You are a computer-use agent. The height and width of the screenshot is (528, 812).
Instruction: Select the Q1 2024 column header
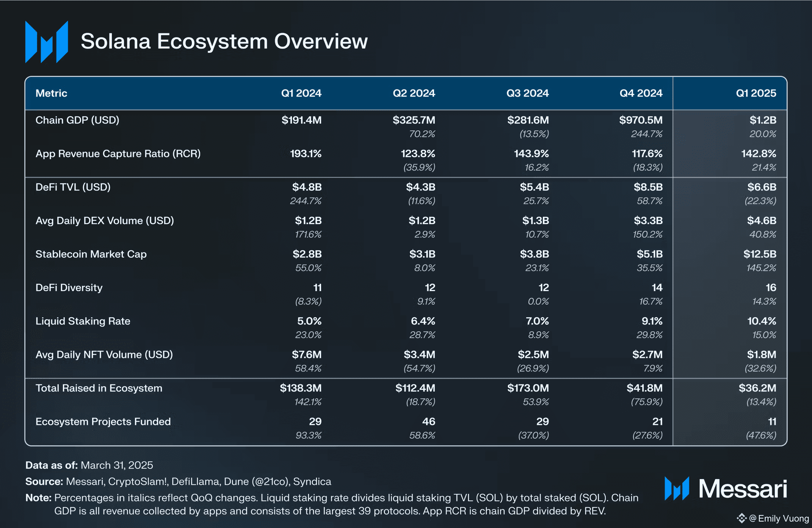pyautogui.click(x=301, y=93)
